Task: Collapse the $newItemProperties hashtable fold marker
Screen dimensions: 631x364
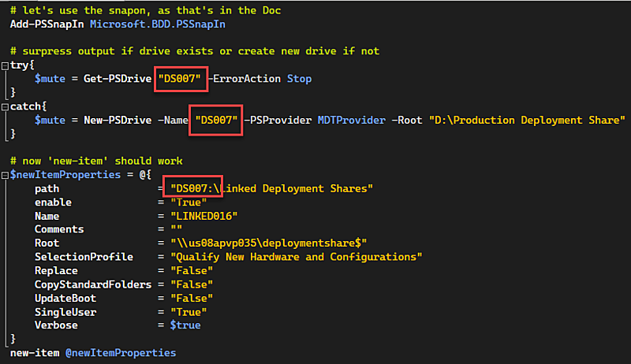Action: [5, 175]
